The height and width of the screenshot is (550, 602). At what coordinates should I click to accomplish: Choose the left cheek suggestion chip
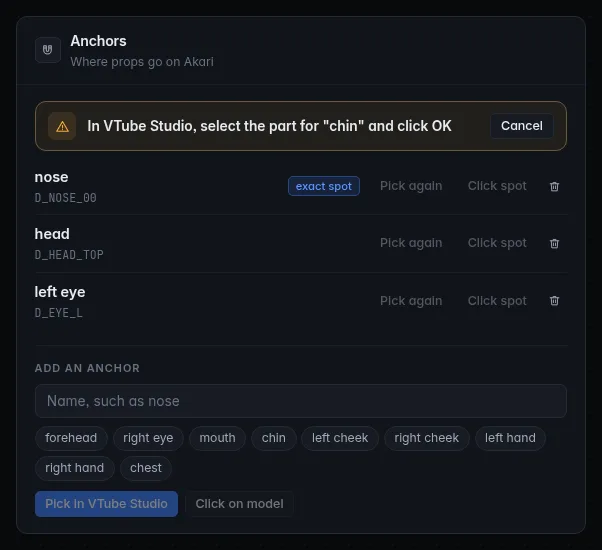point(340,438)
